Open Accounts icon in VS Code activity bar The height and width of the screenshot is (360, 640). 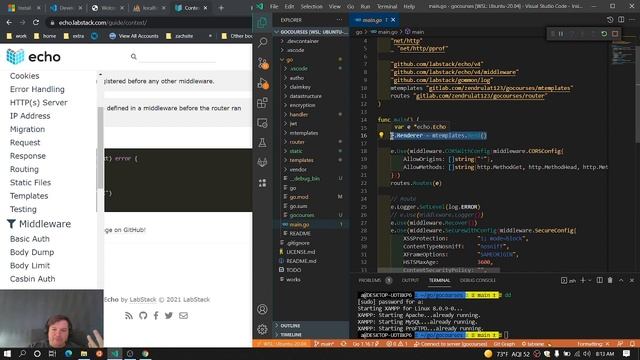pos(262,309)
